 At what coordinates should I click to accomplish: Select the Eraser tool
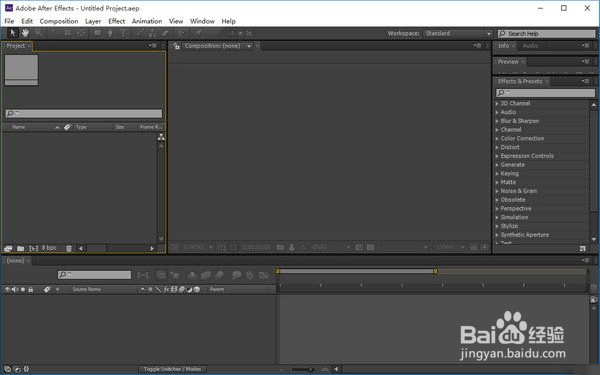click(x=165, y=33)
